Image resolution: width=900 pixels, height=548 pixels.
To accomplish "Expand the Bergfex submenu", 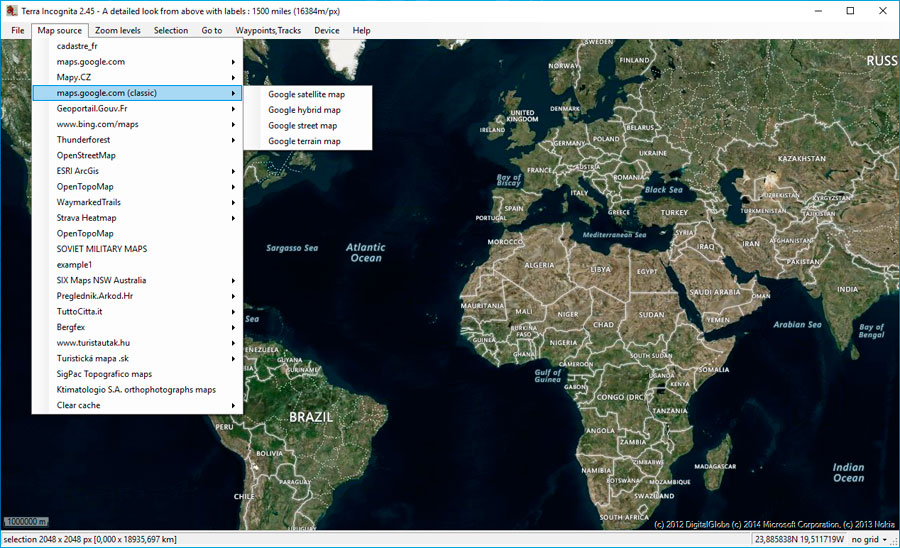I will pos(137,327).
